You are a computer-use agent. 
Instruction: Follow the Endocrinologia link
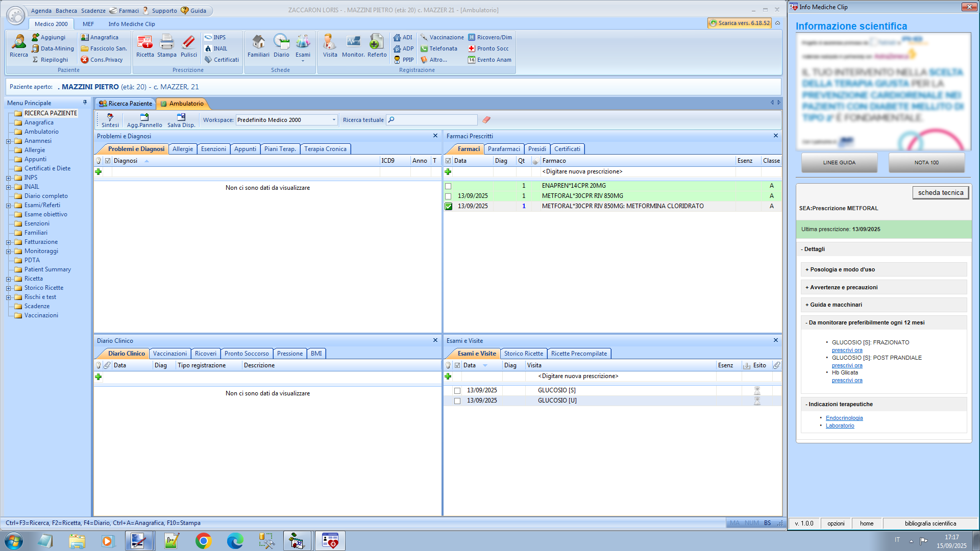coord(844,418)
